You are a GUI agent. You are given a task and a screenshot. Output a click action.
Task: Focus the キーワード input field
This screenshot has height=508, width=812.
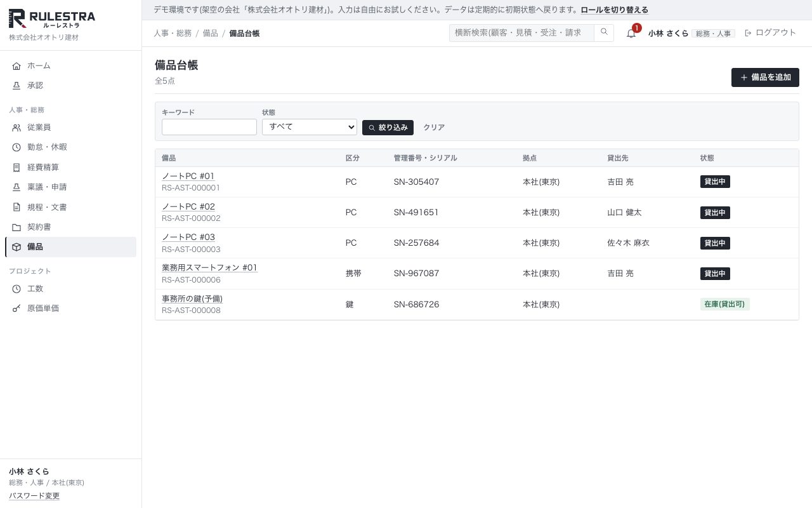click(209, 127)
